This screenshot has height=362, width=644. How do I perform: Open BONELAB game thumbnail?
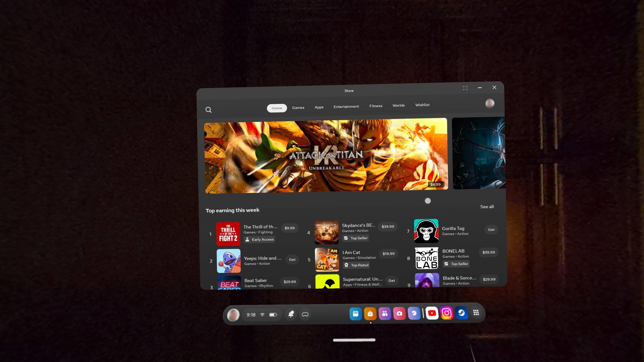point(426,258)
